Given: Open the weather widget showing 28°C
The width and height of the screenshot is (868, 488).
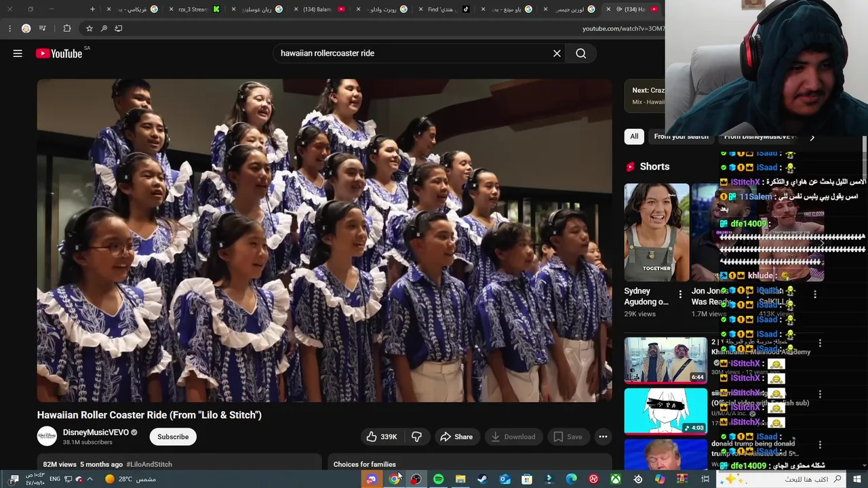Looking at the screenshot, I should [x=131, y=479].
